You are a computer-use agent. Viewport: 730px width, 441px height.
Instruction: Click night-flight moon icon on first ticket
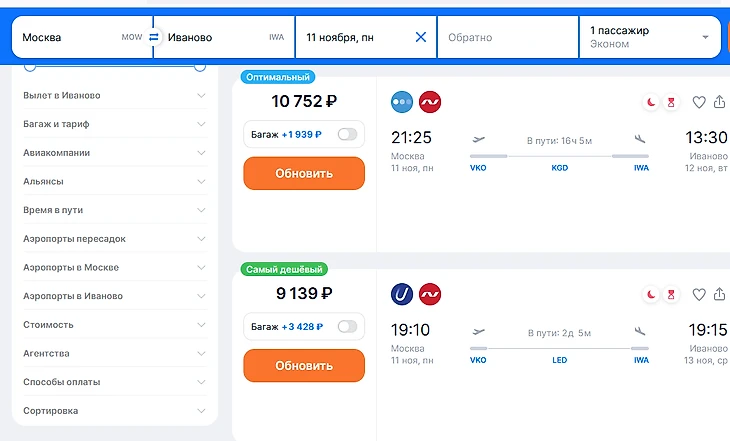(651, 102)
